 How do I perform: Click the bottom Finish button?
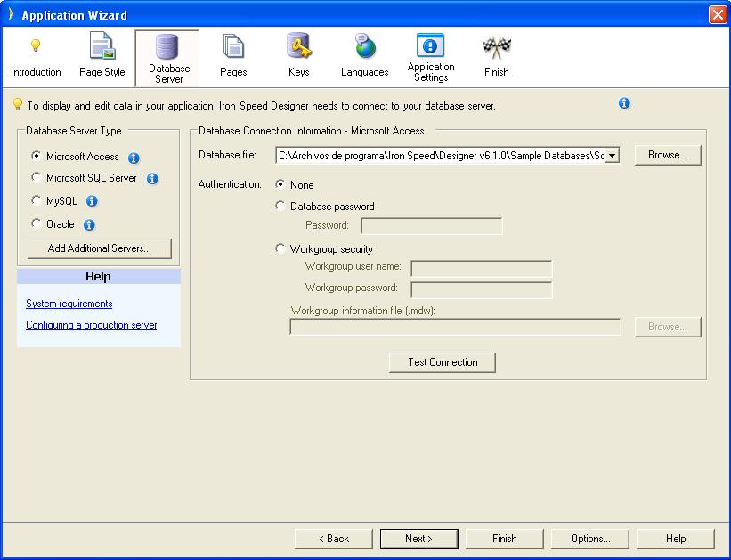coord(505,539)
